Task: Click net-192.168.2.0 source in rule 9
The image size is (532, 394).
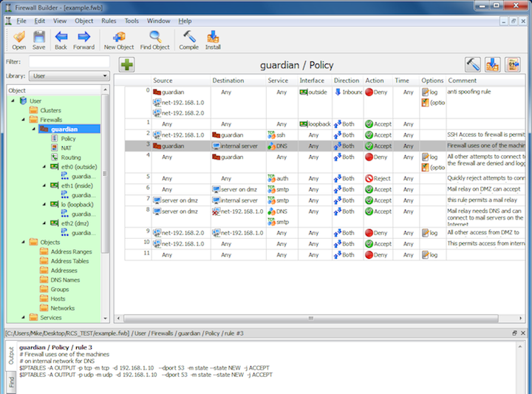Action: 179,233
